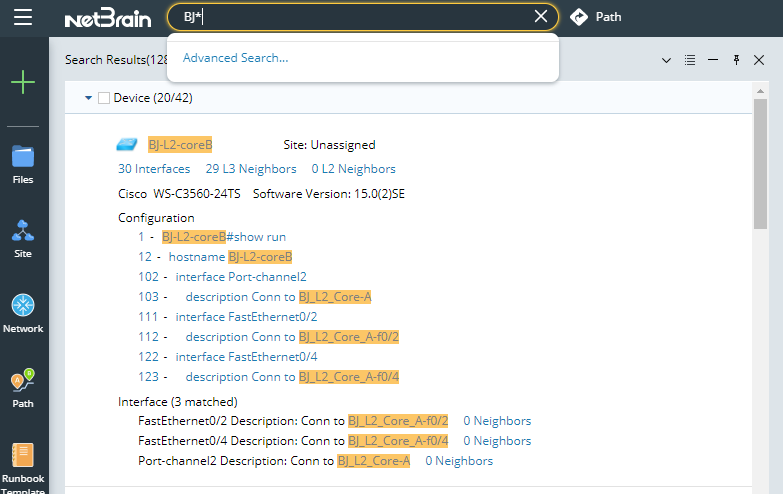Expand the search results dropdown chevron

(666, 60)
